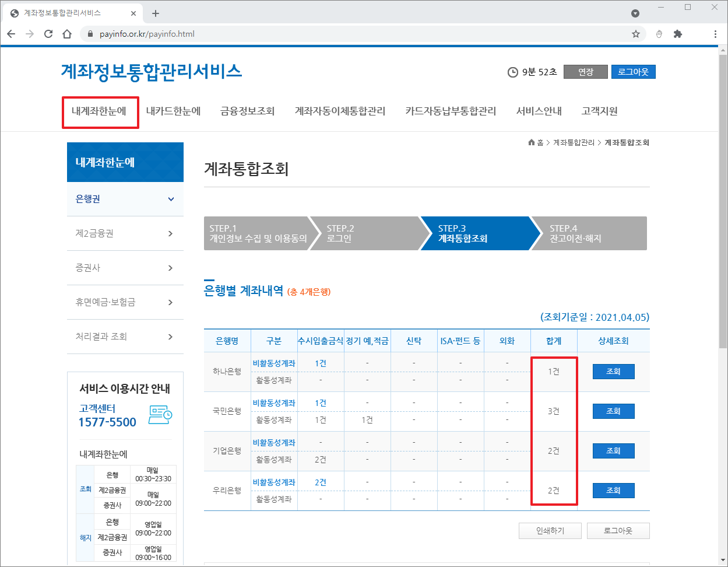Click the mouse icon beside extensions
Viewport: 728px width, 567px height.
(x=659, y=34)
